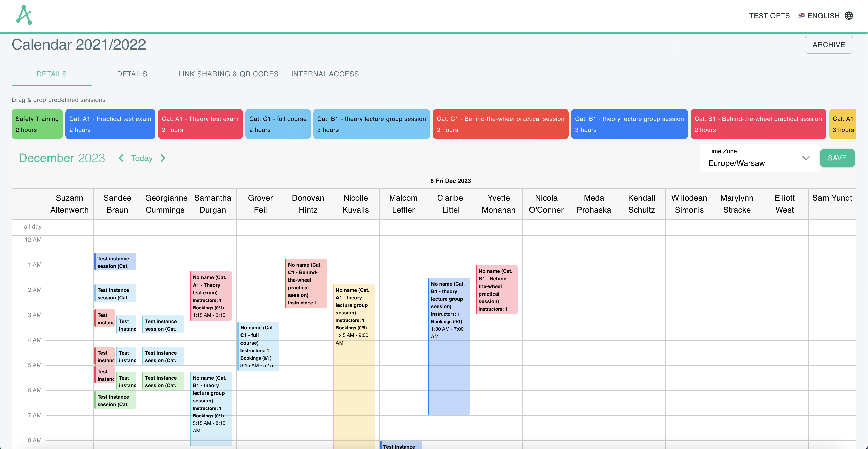Select the Cat. A1 Practical test exam chip
The width and height of the screenshot is (868, 449).
click(x=110, y=124)
